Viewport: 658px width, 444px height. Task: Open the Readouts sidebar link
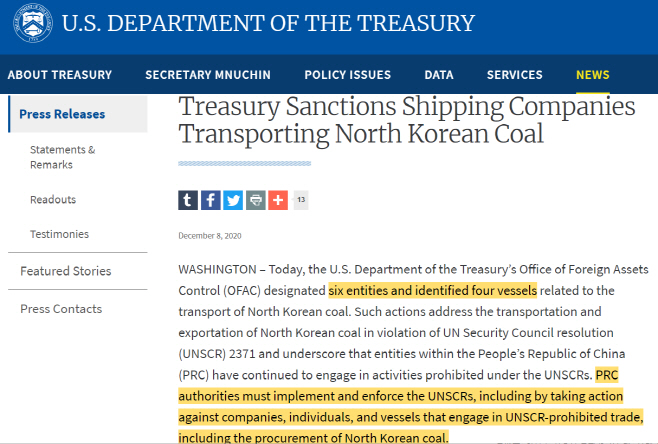[x=53, y=200]
